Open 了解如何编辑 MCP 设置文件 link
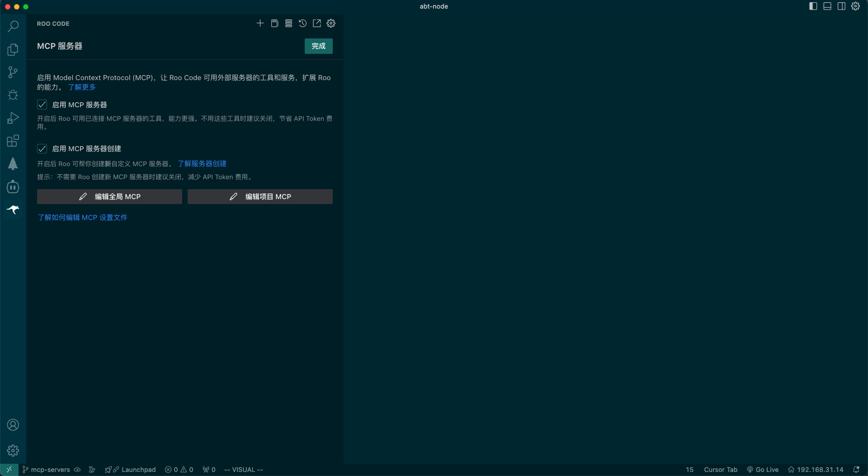This screenshot has height=476, width=868. coord(82,218)
